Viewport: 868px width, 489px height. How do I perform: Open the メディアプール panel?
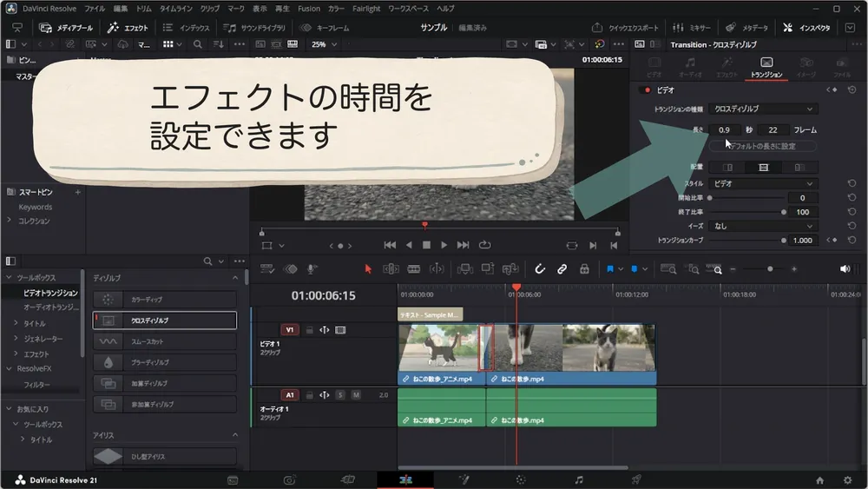pos(67,28)
